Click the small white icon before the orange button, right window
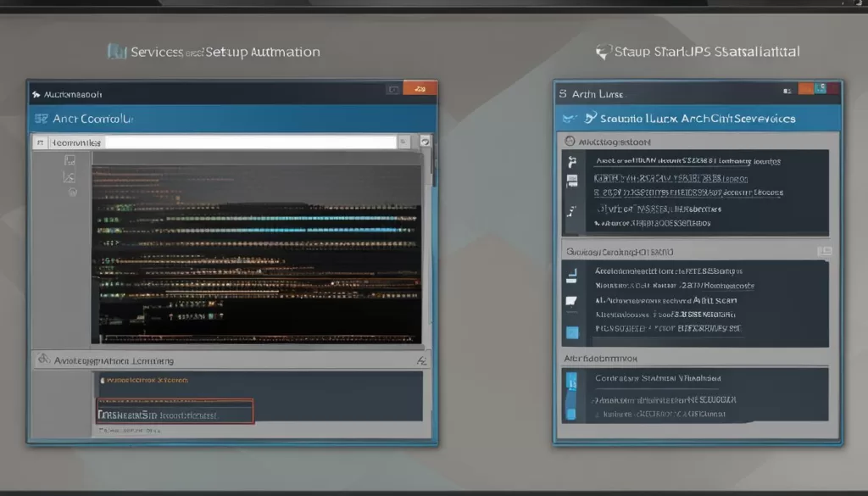 [x=787, y=91]
